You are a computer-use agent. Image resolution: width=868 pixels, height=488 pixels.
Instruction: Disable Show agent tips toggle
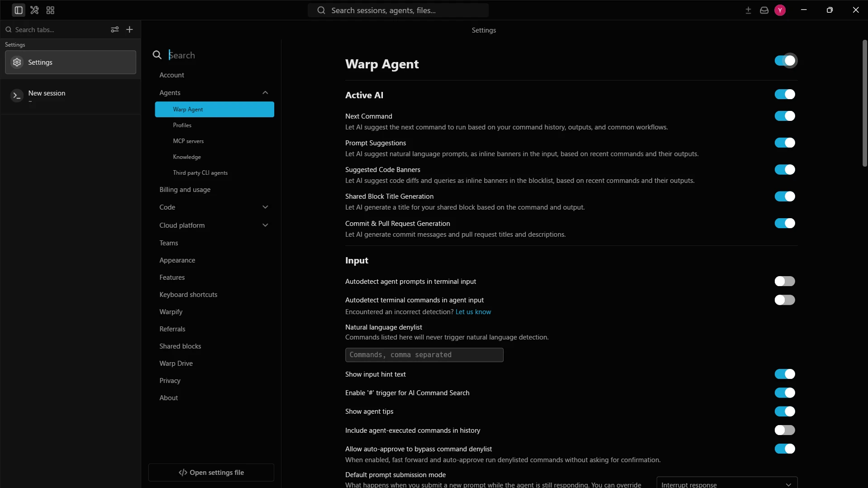tap(785, 411)
